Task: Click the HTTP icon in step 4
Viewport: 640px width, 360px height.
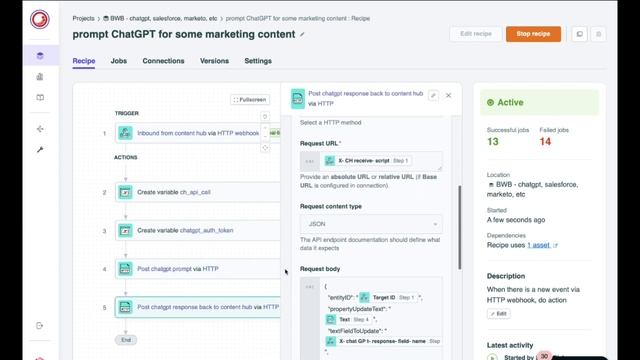Action: 125,269
